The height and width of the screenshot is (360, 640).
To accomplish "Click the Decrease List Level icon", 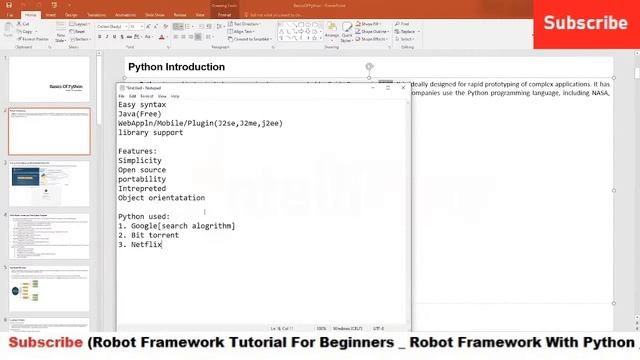I will pyautogui.click(x=202, y=27).
